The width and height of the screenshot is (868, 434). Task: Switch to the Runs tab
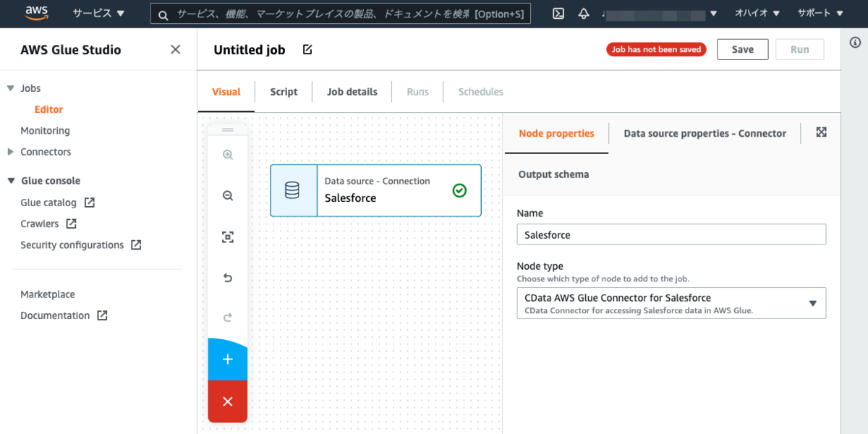[417, 92]
